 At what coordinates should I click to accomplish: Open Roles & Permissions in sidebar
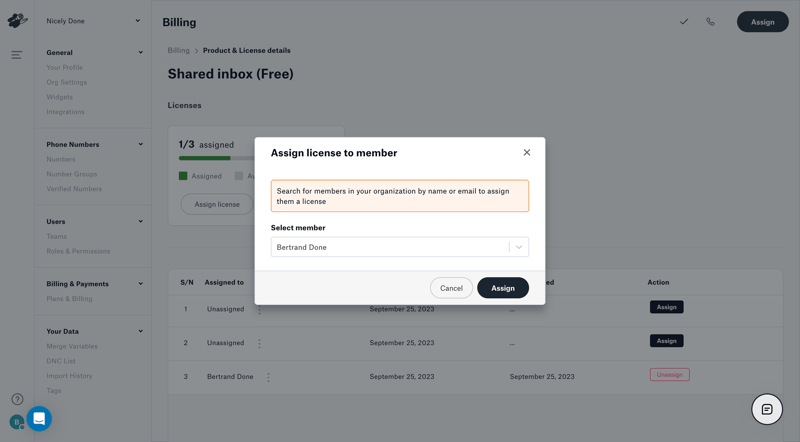tap(78, 251)
